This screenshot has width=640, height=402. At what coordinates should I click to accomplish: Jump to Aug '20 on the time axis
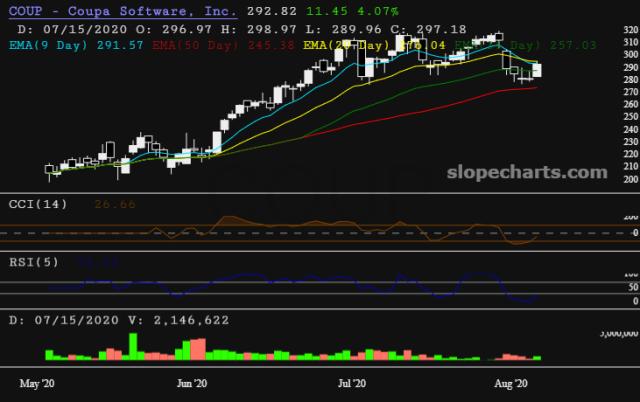(x=510, y=383)
